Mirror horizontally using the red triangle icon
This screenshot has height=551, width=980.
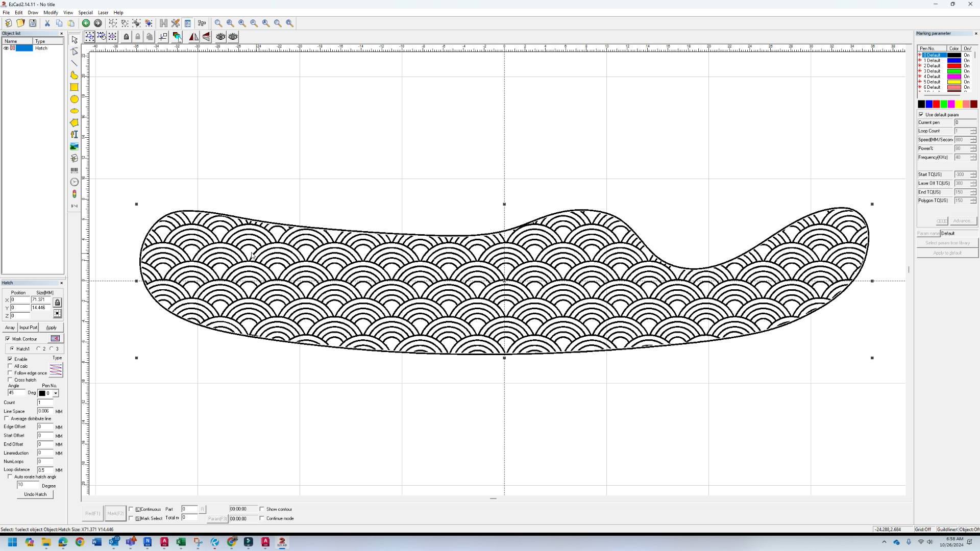pos(193,37)
